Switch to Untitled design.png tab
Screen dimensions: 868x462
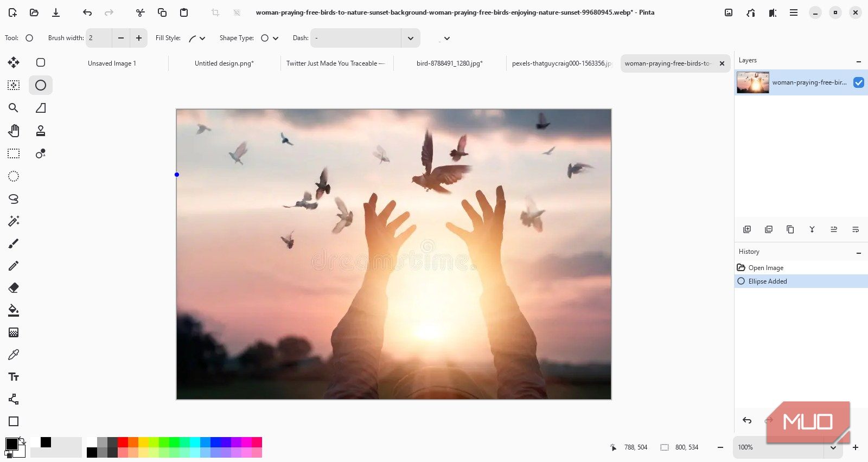(x=224, y=63)
